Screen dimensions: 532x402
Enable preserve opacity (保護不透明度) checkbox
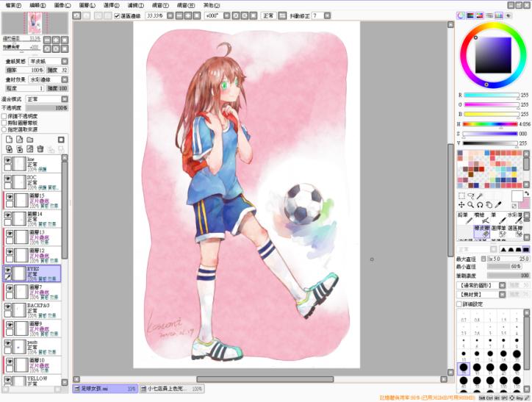[x=4, y=116]
